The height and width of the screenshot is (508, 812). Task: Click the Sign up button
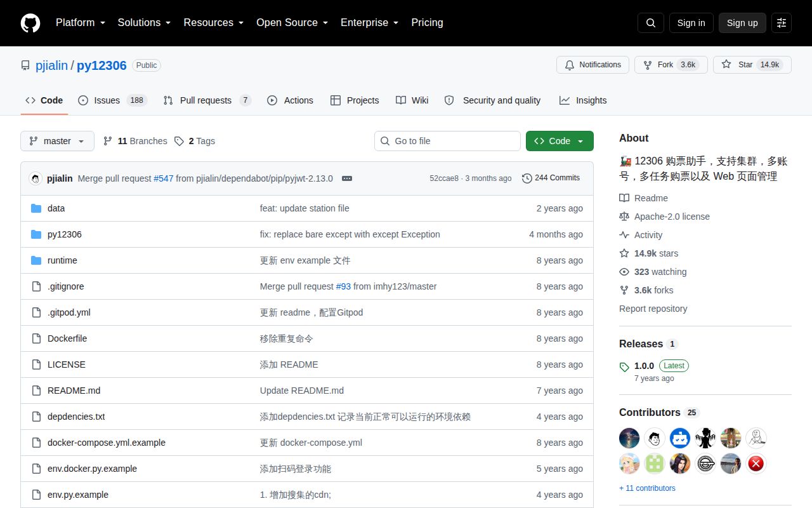pyautogui.click(x=742, y=23)
